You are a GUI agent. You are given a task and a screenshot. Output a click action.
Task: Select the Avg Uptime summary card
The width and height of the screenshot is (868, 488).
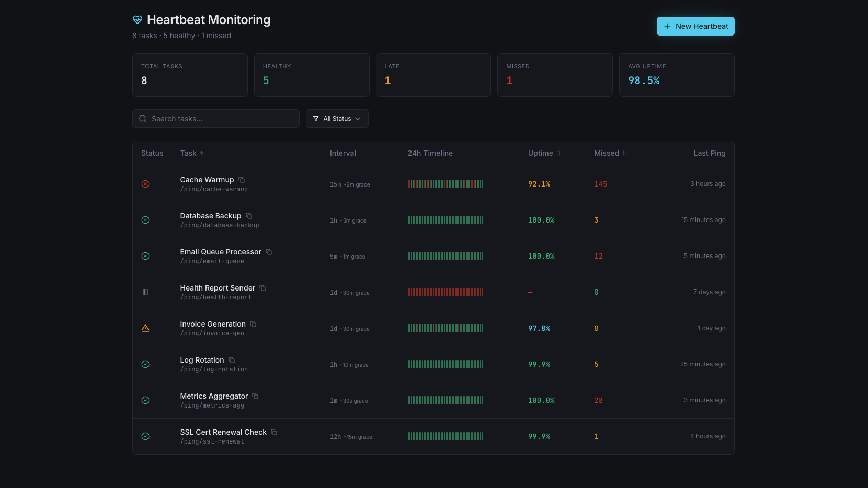(676, 75)
